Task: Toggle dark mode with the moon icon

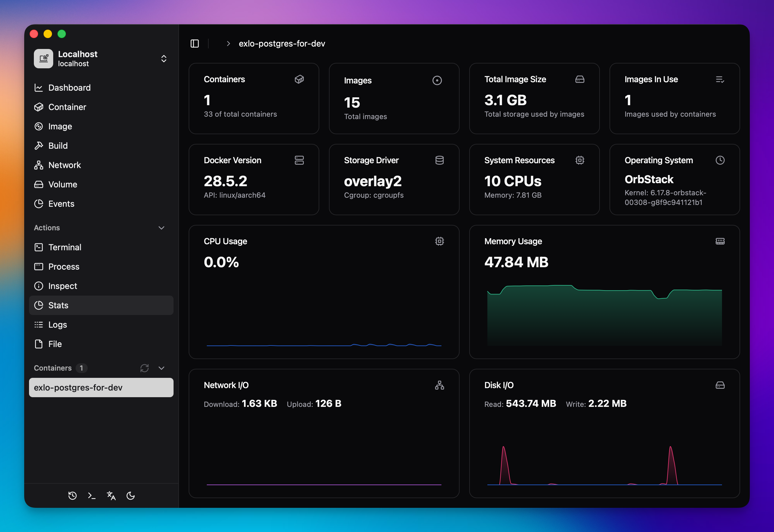Action: pyautogui.click(x=130, y=496)
